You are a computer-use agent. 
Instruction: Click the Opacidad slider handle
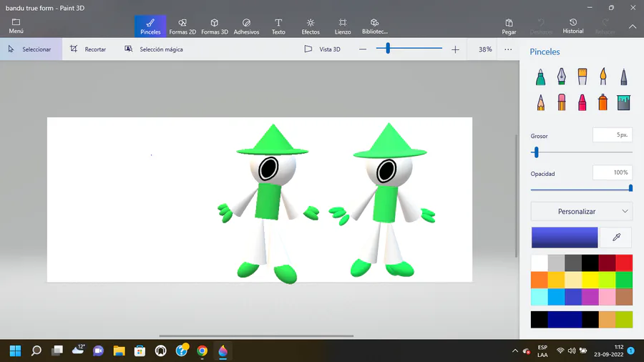point(630,188)
